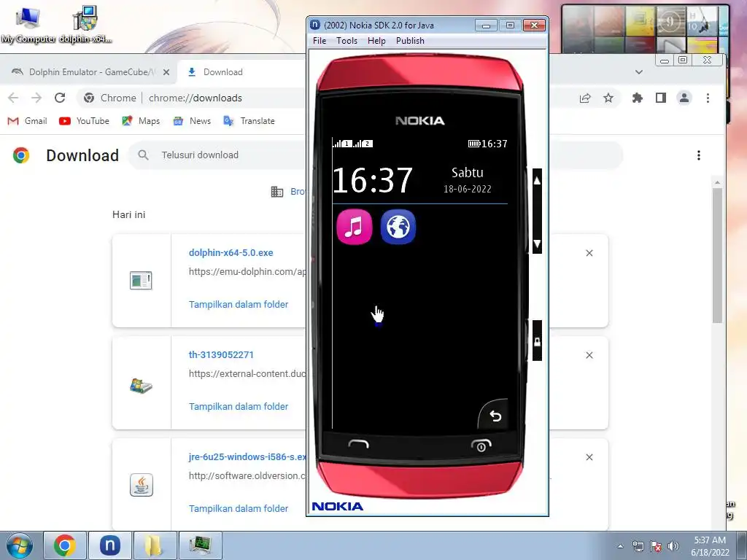Tap the large 16:37 clock on phone
The width and height of the screenshot is (747, 560).
pyautogui.click(x=373, y=180)
